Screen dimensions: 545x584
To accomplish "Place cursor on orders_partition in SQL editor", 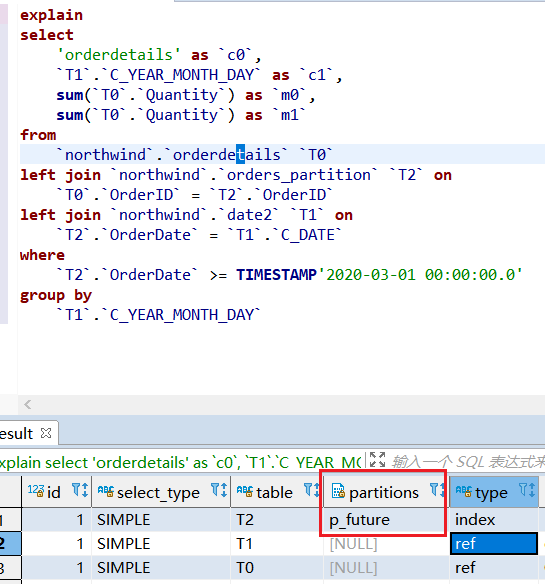I will 299,175.
